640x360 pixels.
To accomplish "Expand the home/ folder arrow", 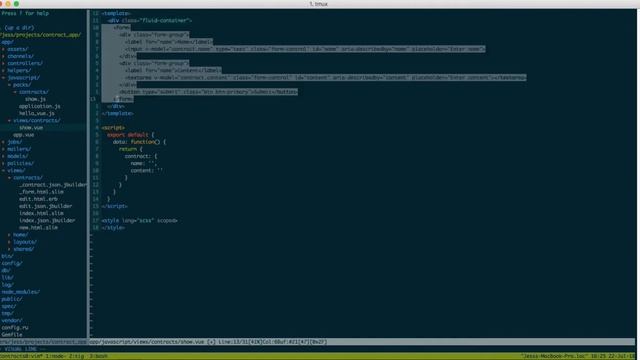I will pos(9,235).
